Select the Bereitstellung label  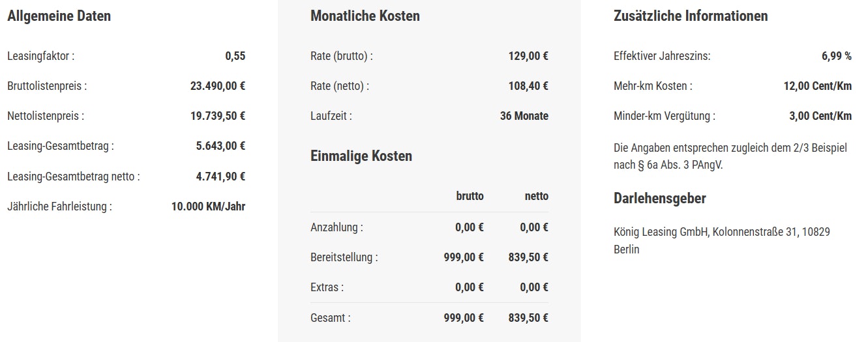[344, 257]
